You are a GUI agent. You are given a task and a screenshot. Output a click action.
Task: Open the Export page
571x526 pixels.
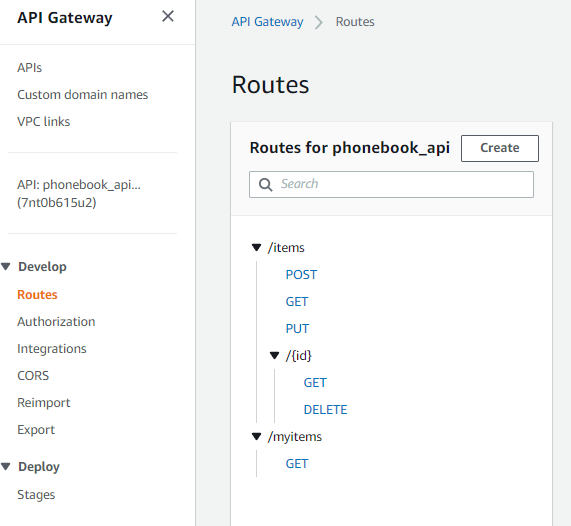[x=36, y=430]
